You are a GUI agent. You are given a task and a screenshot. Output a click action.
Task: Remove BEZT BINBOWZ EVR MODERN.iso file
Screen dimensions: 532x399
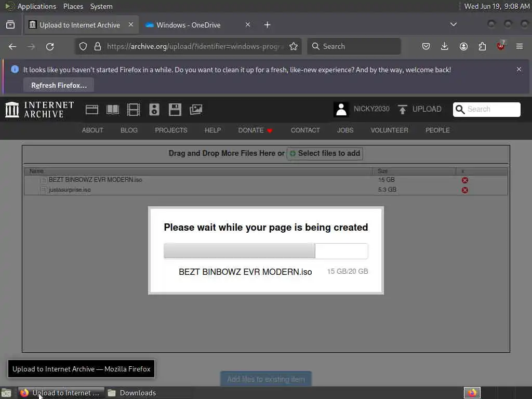(465, 180)
